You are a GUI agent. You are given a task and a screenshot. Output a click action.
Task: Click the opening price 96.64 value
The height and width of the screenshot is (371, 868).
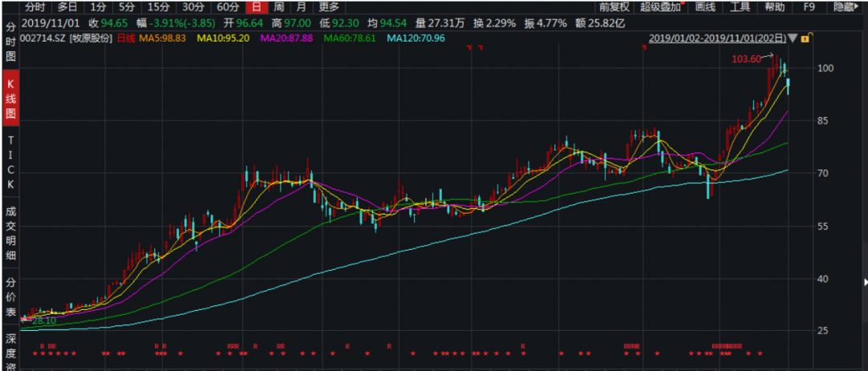(248, 23)
